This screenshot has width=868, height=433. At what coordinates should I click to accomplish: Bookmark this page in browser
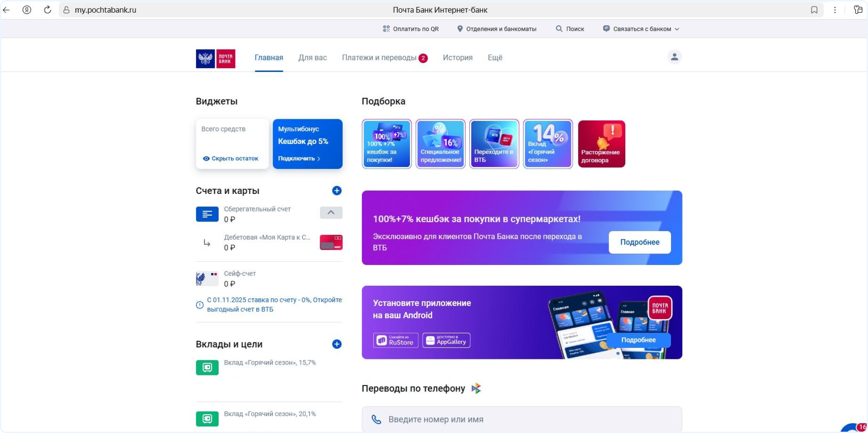click(814, 10)
